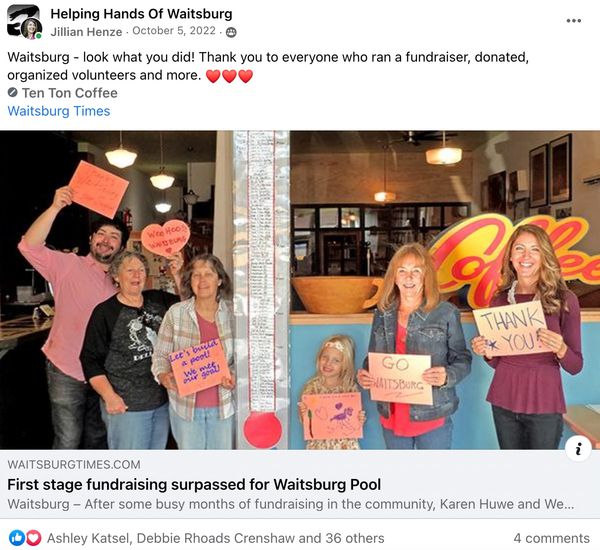Image resolution: width=600 pixels, height=550 pixels.
Task: Click Jillian Henze's small profile picture
Action: (32, 29)
